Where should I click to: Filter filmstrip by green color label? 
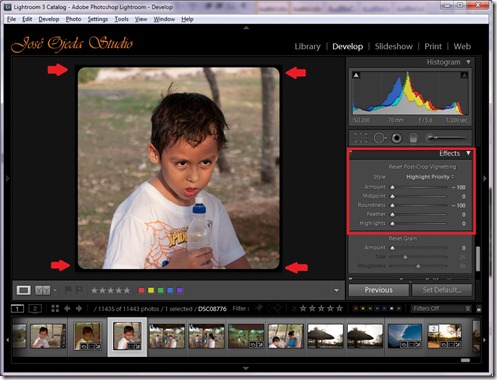[x=370, y=309]
